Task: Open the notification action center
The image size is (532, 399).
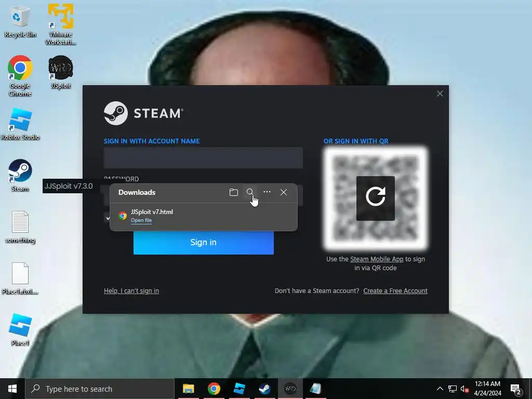Action: [x=516, y=389]
